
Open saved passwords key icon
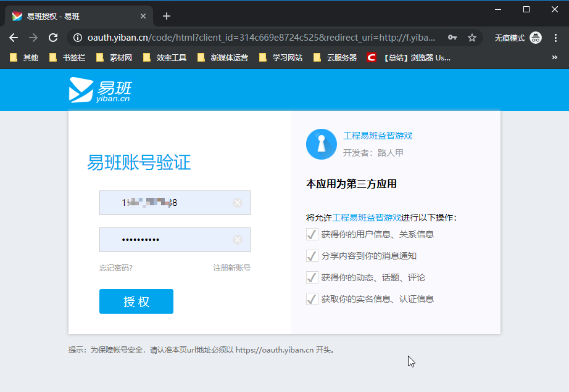[x=452, y=38]
